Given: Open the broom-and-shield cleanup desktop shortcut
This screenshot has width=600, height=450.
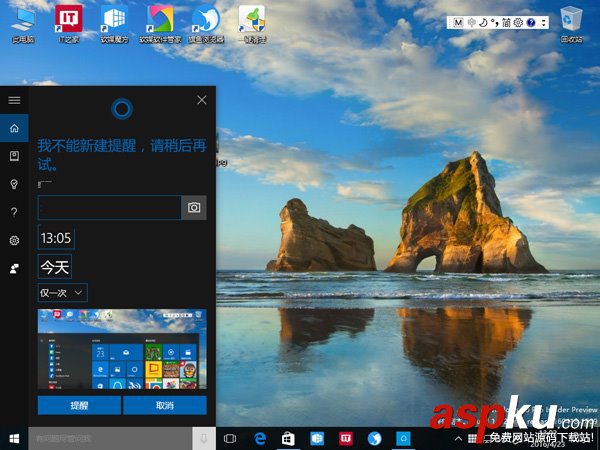Looking at the screenshot, I should 252,24.
